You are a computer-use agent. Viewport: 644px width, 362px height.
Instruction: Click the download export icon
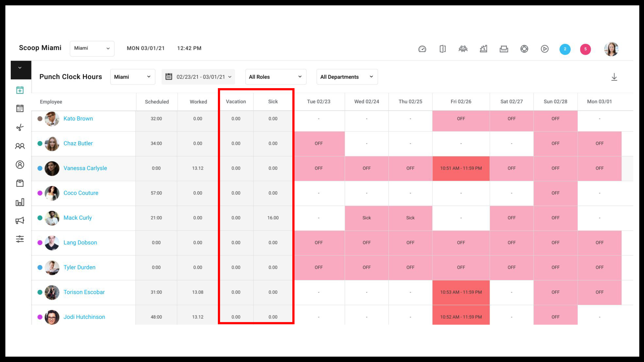614,77
